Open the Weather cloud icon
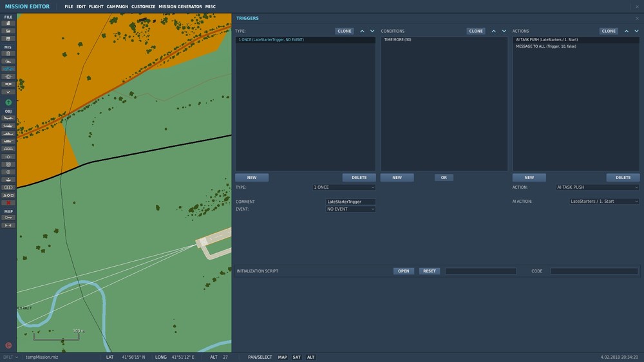 point(8,61)
